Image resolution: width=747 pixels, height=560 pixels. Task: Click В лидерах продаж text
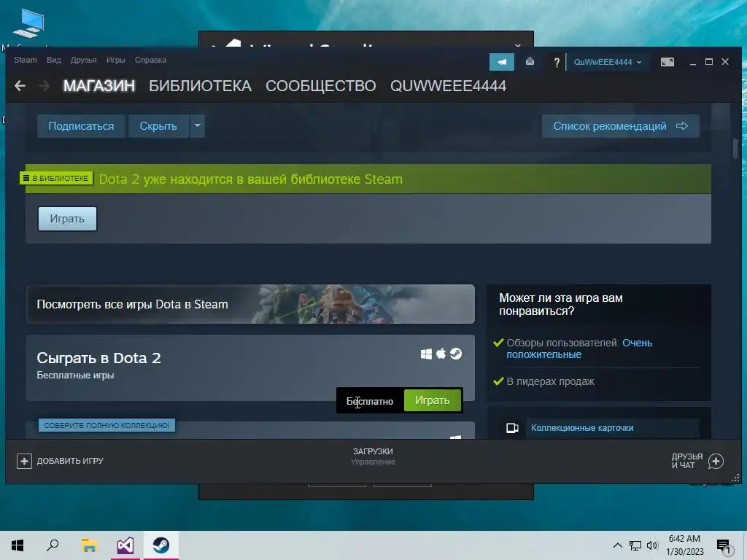(550, 381)
